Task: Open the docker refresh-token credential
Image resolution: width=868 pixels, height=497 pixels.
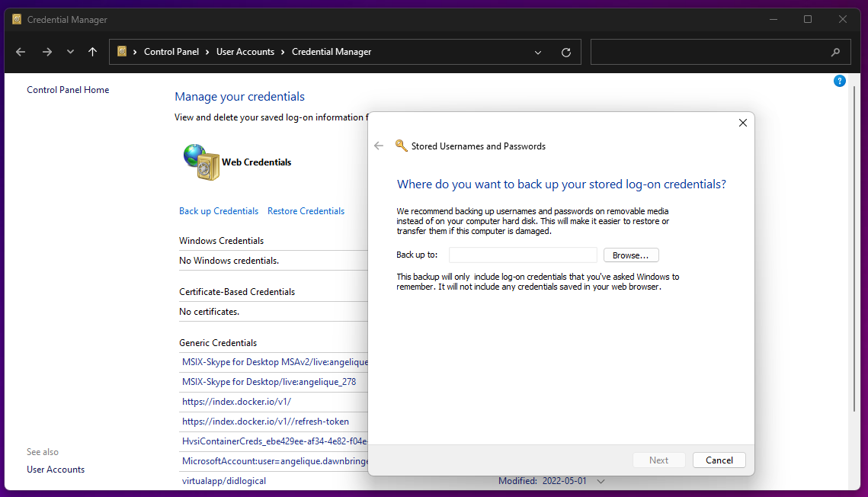Action: coord(265,422)
